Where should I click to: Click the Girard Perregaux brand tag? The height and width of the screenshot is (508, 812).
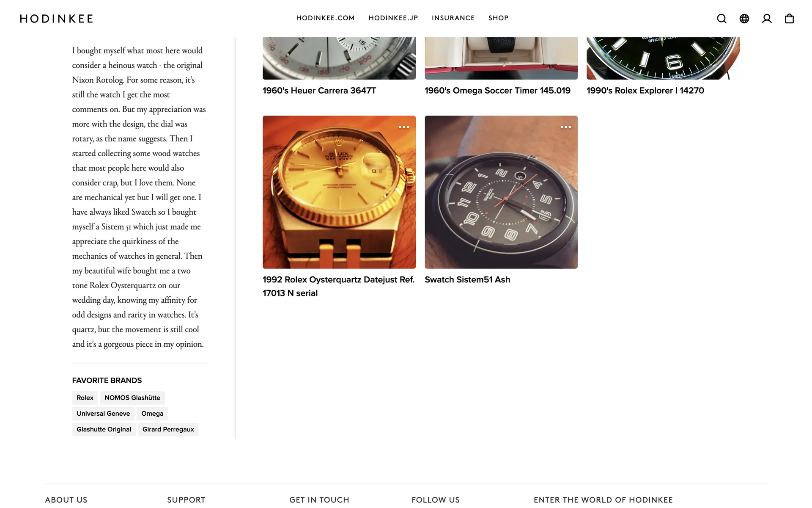(168, 429)
